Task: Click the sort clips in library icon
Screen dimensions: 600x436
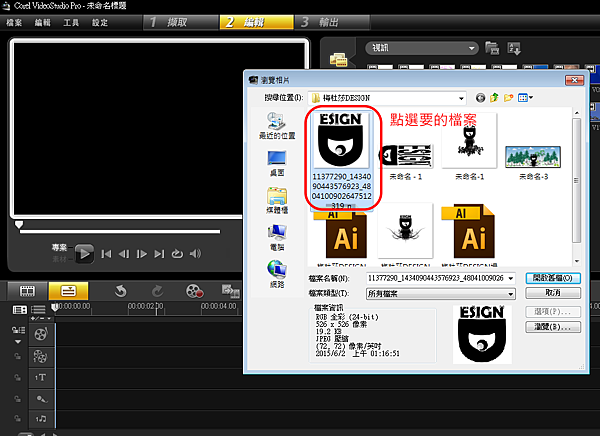Action: (x=514, y=48)
